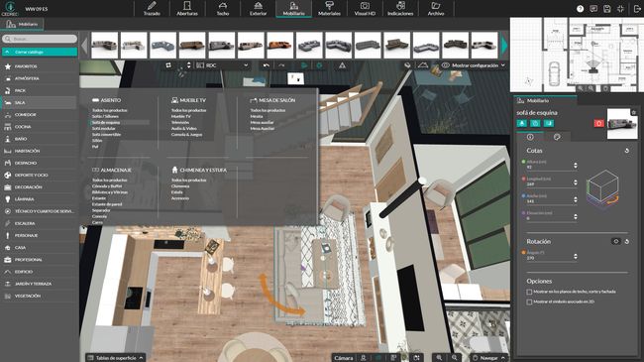644x362 pixels.
Task: Adjust Longitud value stepper
Action: pyautogui.click(x=575, y=182)
